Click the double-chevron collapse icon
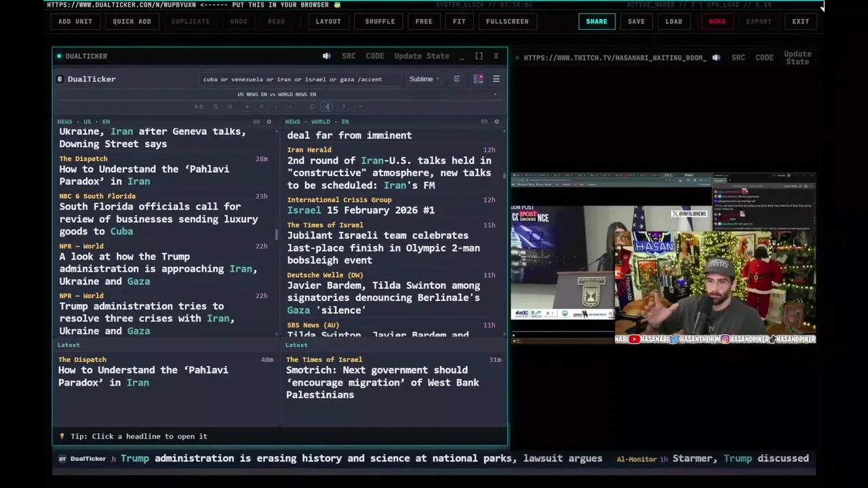The height and width of the screenshot is (488, 868). pyautogui.click(x=261, y=106)
